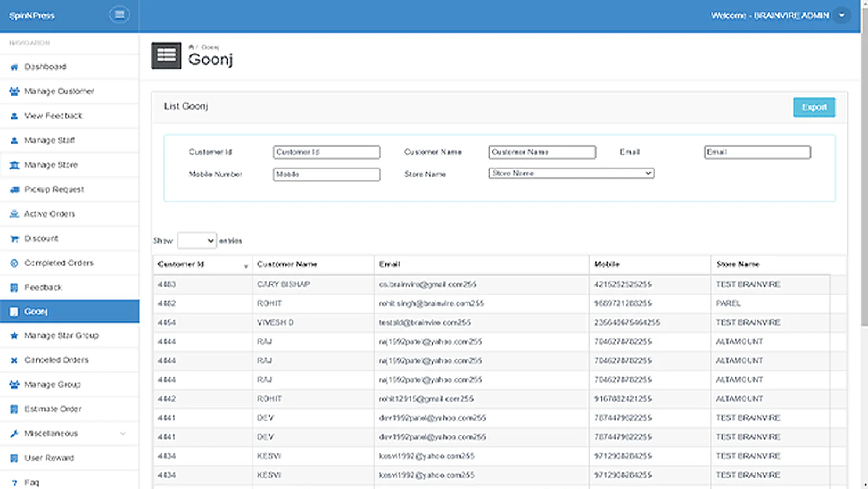The width and height of the screenshot is (868, 489).
Task: Click the breadcrumb home icon
Action: [191, 47]
